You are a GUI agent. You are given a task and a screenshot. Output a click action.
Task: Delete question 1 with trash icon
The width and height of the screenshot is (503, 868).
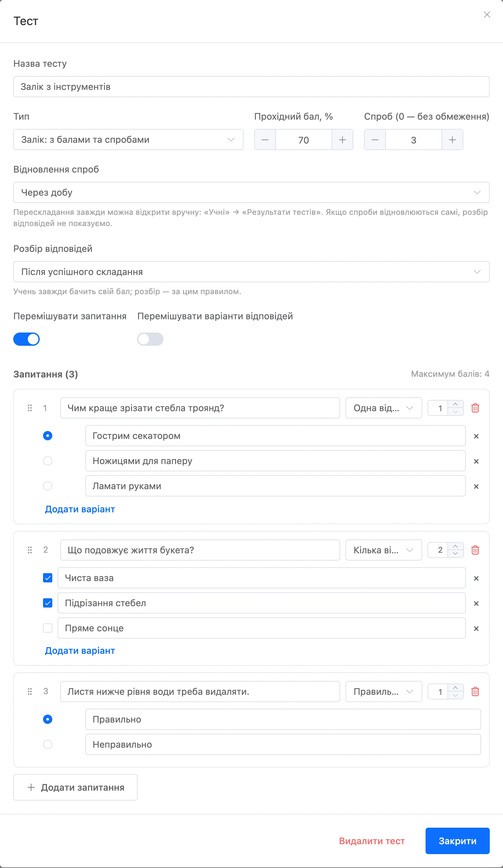pyautogui.click(x=475, y=408)
